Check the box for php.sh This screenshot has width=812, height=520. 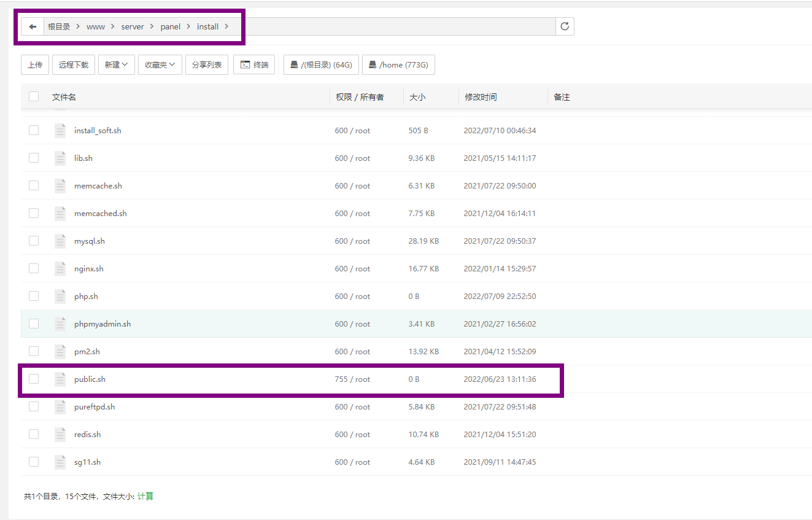pyautogui.click(x=34, y=296)
